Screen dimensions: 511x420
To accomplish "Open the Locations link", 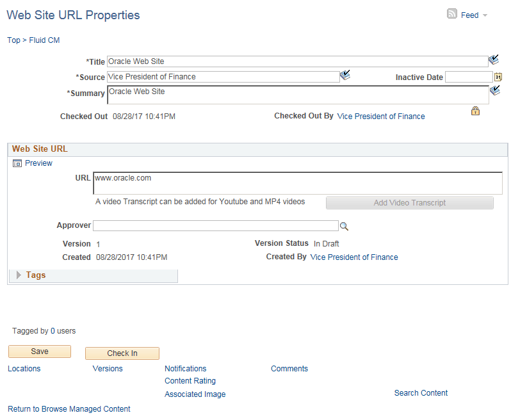I will pos(24,369).
